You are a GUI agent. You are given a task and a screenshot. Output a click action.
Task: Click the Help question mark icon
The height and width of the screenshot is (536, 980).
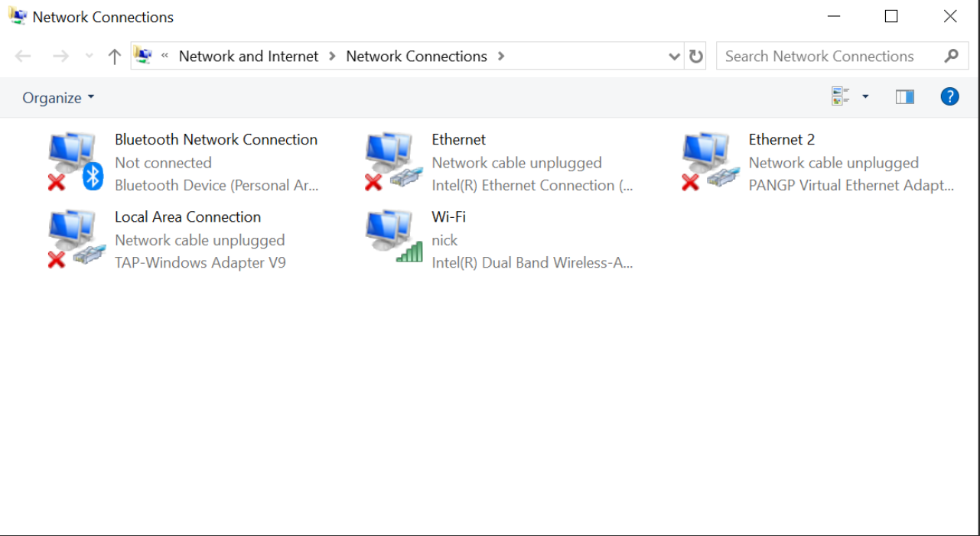(x=949, y=97)
